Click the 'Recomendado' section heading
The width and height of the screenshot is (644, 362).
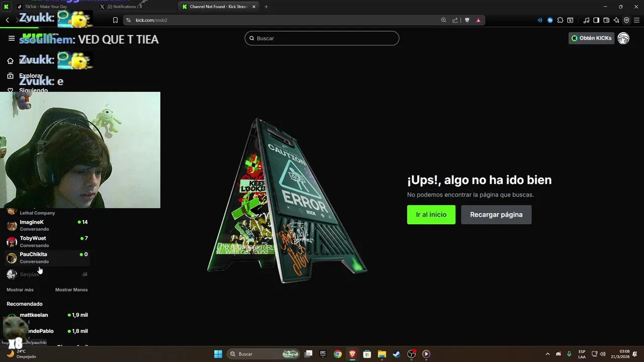(25, 304)
